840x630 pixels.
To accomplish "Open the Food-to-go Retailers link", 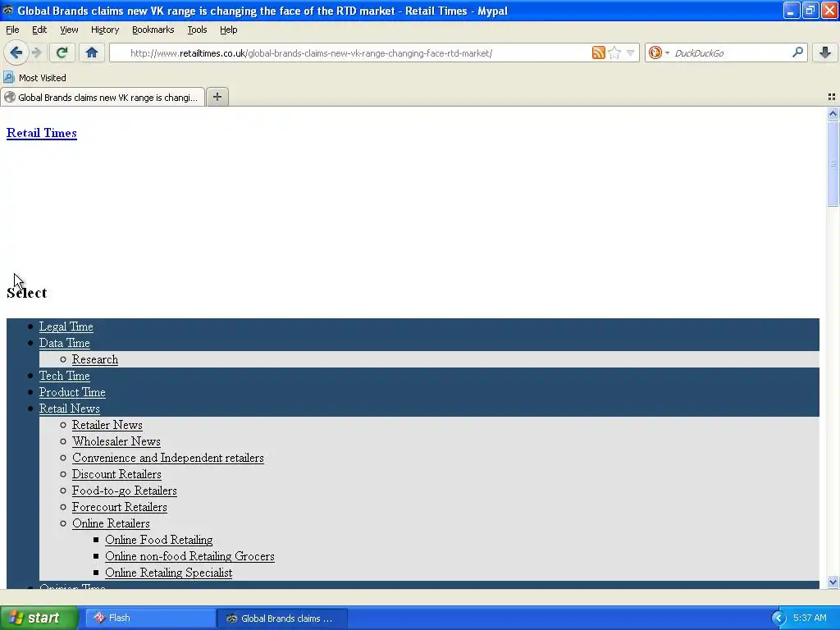I will click(125, 491).
